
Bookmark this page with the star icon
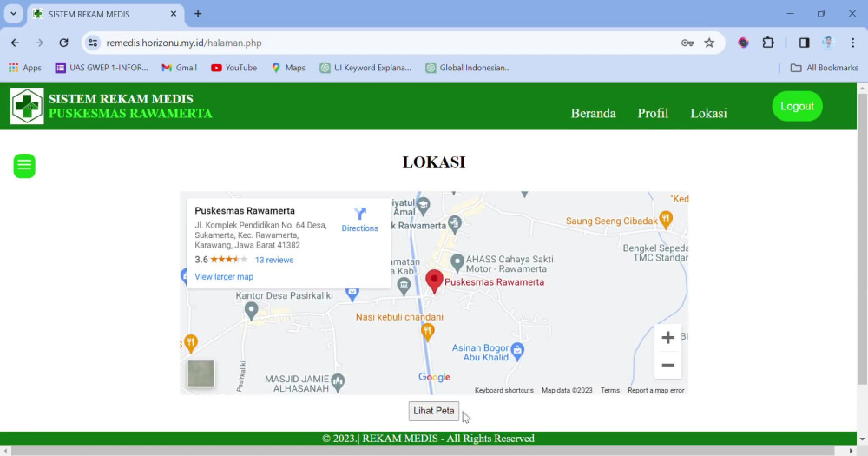709,43
